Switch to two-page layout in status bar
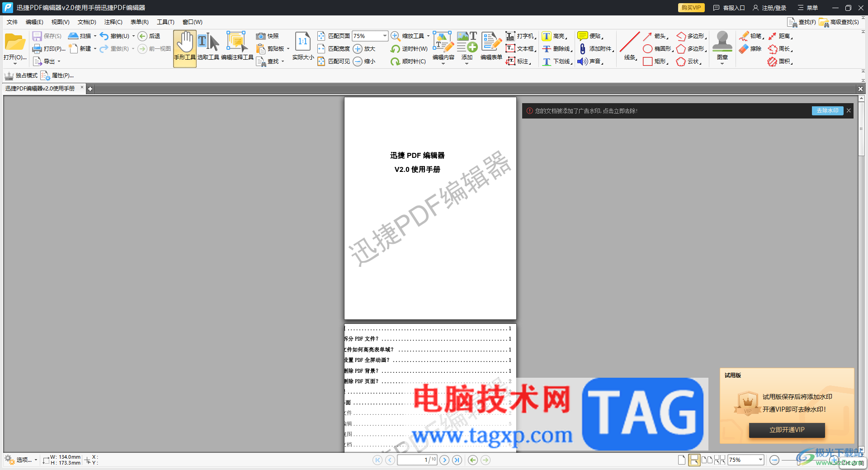The height and width of the screenshot is (470, 868). pos(707,460)
